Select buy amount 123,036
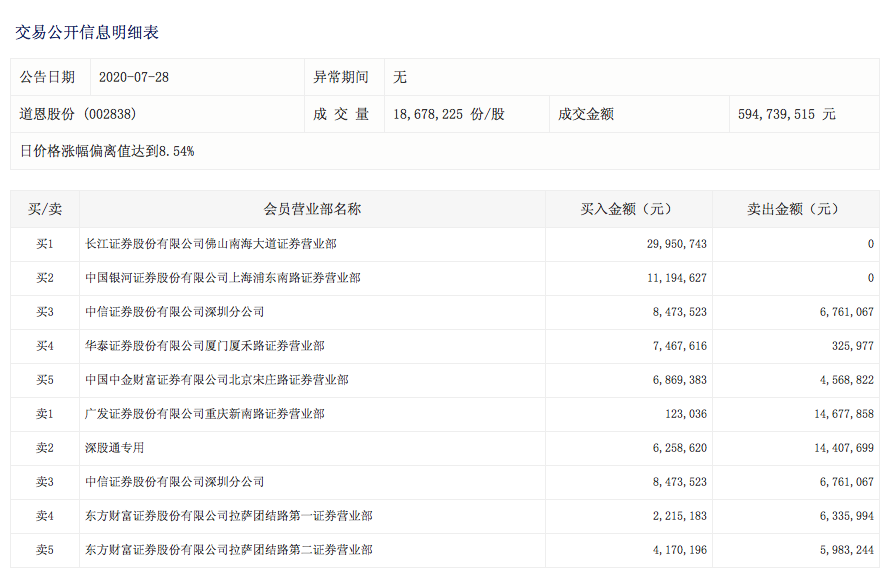 (686, 414)
